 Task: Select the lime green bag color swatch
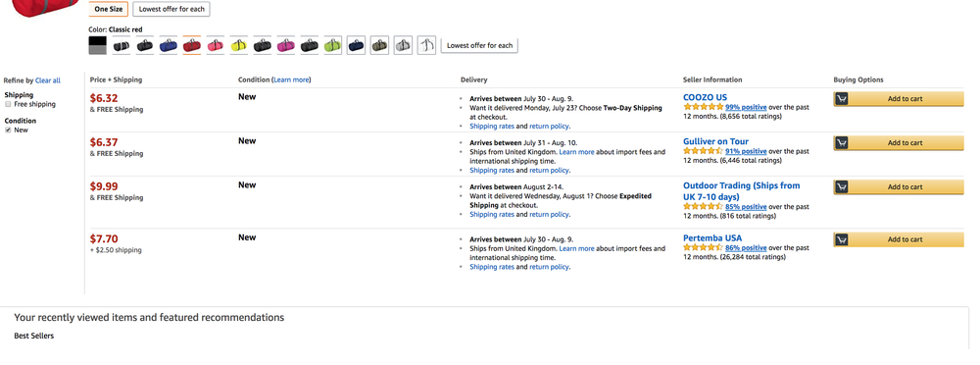(x=332, y=46)
